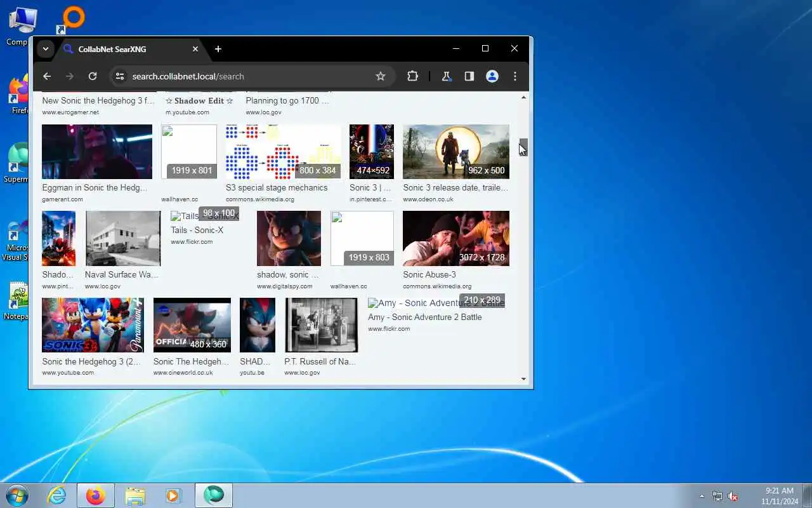Click the muted volume tray icon
812x508 pixels.
[x=733, y=496]
